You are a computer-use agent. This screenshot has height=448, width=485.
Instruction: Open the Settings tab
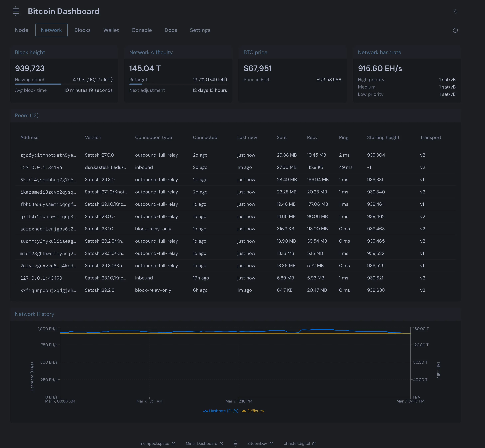click(x=200, y=30)
